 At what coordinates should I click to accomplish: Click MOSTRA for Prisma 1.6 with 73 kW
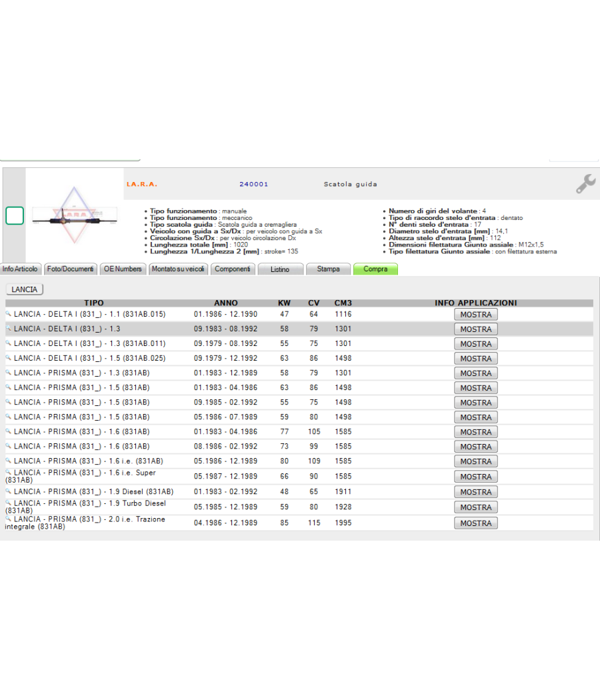pos(476,447)
